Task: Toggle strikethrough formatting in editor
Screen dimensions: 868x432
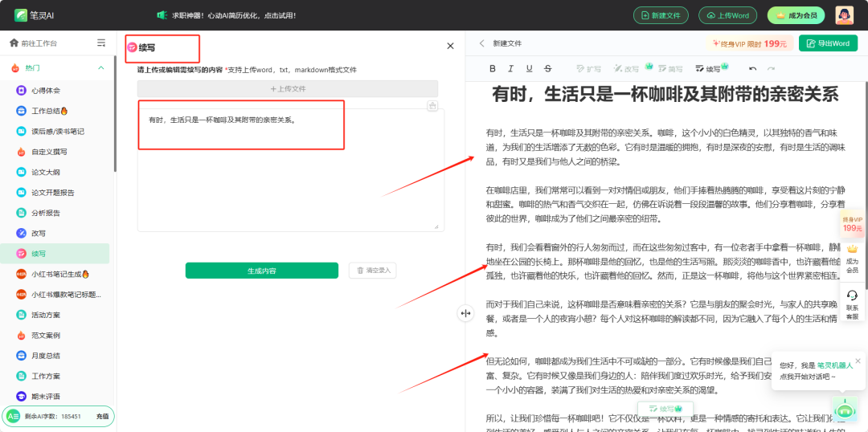Action: point(547,68)
